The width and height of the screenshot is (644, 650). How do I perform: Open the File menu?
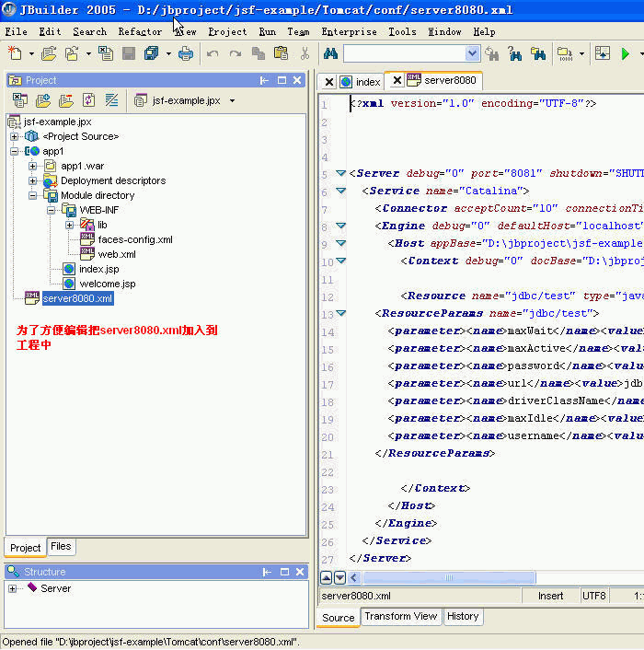tap(17, 32)
